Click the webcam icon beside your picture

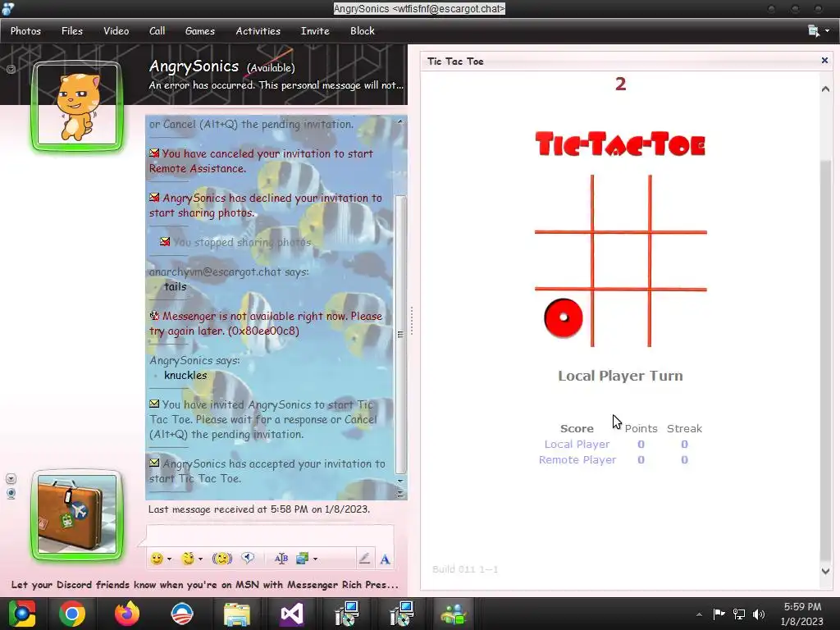coord(11,493)
